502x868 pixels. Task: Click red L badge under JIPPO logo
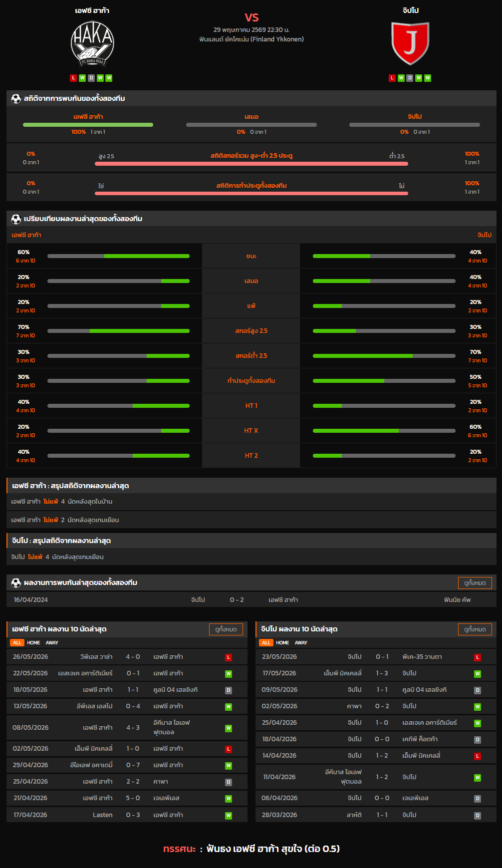[392, 78]
